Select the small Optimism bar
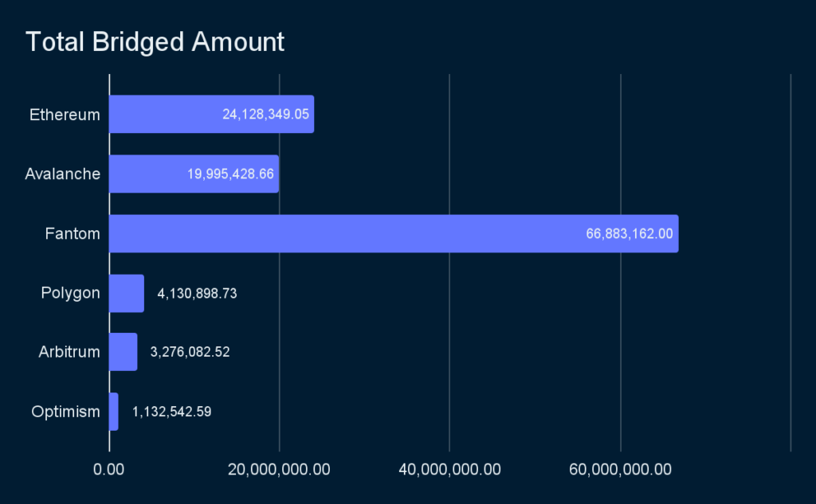Image resolution: width=816 pixels, height=504 pixels. click(x=113, y=412)
